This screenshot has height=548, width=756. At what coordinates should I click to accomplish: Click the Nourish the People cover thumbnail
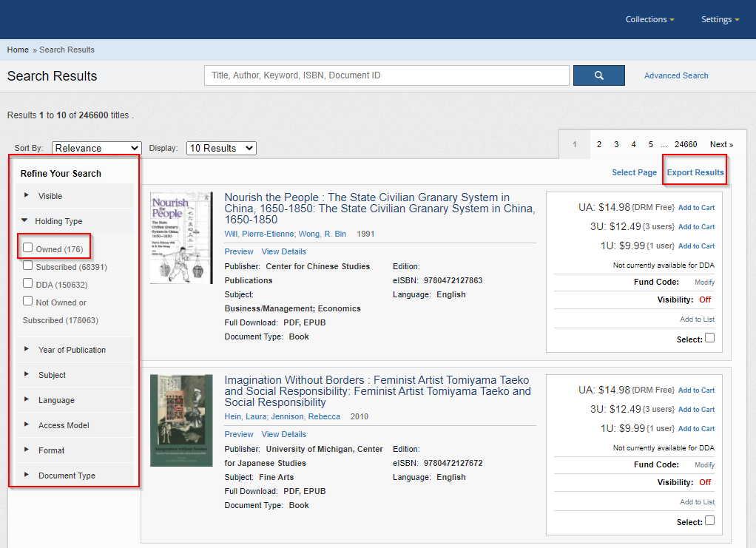(180, 237)
